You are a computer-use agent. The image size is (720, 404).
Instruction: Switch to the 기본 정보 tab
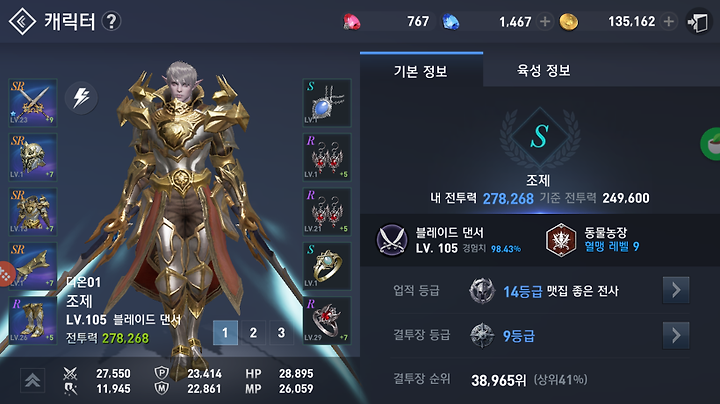421,70
